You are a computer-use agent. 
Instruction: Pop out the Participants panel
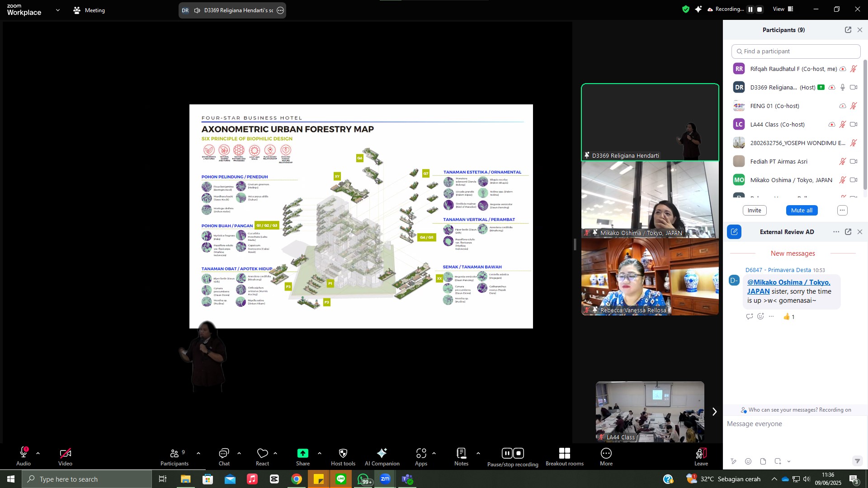point(848,30)
